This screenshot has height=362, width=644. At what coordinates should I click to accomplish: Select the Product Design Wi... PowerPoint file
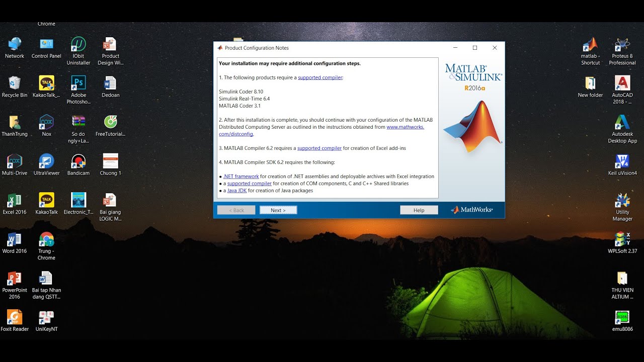pyautogui.click(x=110, y=51)
